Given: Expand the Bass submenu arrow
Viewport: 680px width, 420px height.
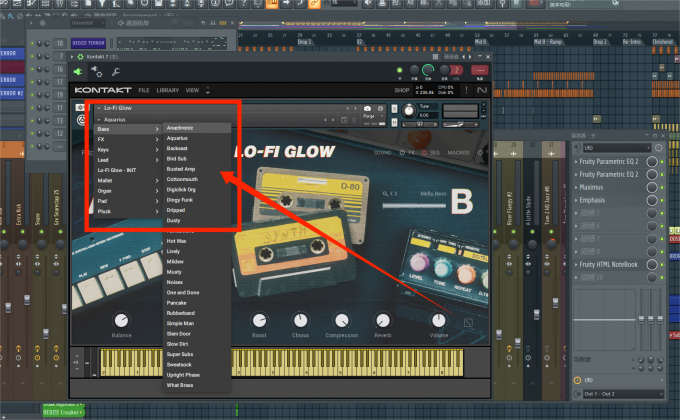Looking at the screenshot, I should click(x=157, y=129).
